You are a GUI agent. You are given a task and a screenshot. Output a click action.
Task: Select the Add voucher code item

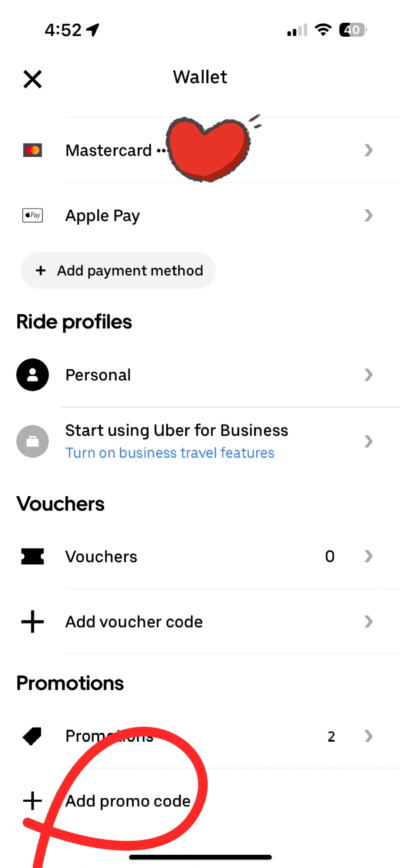point(134,622)
